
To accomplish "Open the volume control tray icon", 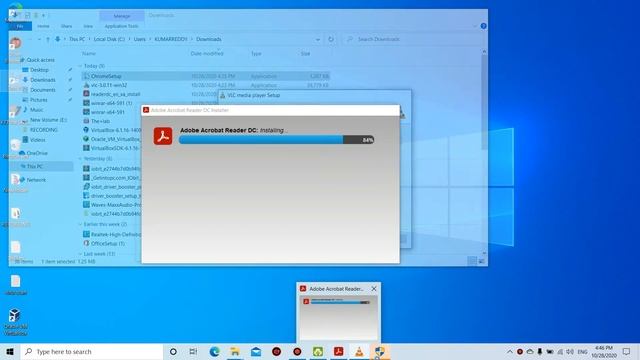I will [x=570, y=351].
